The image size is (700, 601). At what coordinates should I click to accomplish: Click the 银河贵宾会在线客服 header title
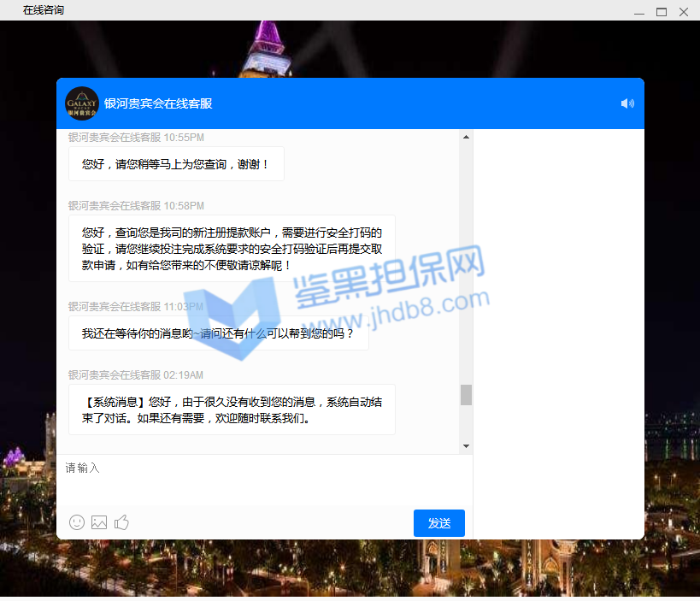coord(158,103)
